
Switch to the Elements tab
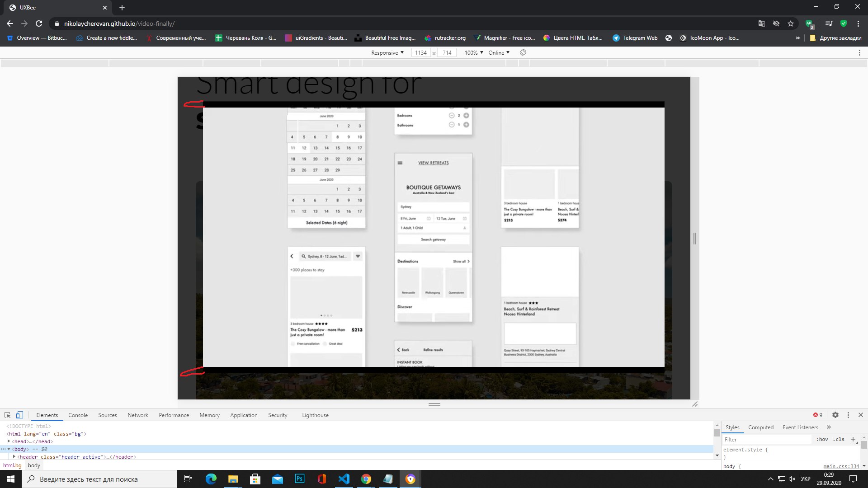coord(47,415)
